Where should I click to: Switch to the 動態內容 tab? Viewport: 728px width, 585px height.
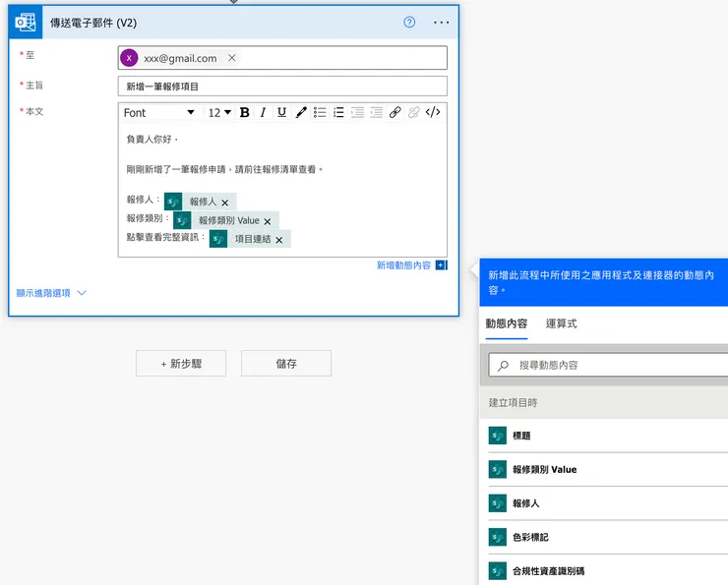click(x=506, y=323)
